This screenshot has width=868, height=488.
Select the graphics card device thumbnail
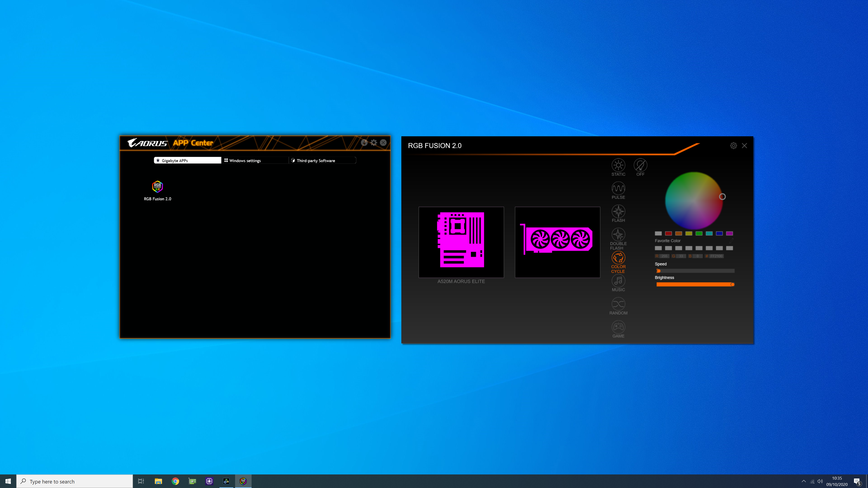557,242
